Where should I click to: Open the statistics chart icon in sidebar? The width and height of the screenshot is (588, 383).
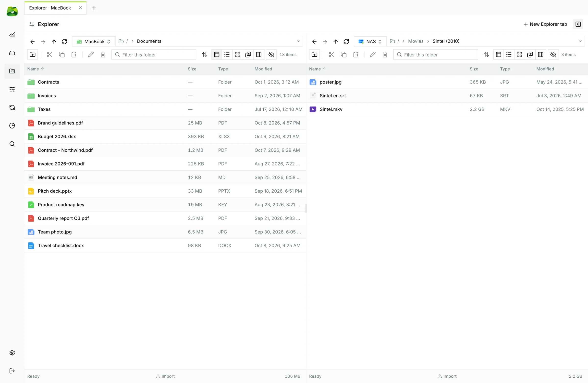tap(12, 35)
